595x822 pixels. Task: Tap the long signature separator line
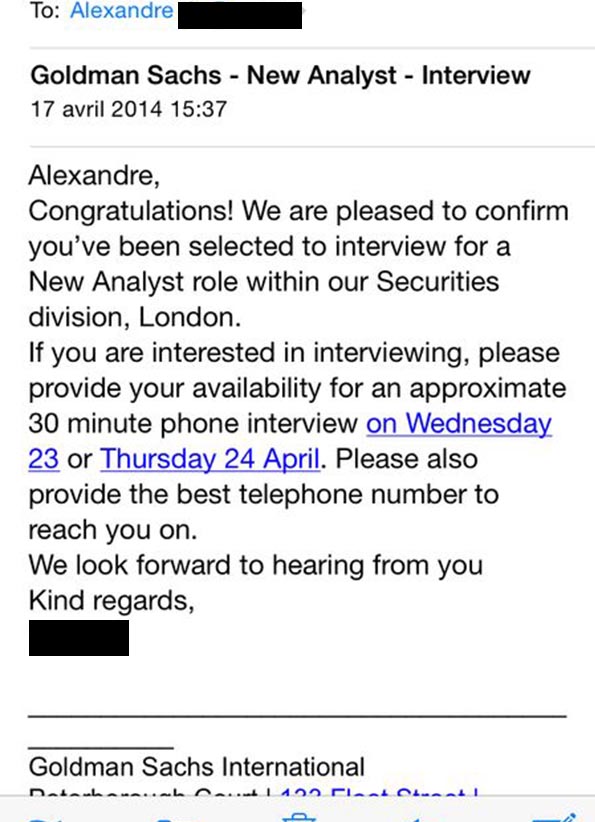[297, 716]
